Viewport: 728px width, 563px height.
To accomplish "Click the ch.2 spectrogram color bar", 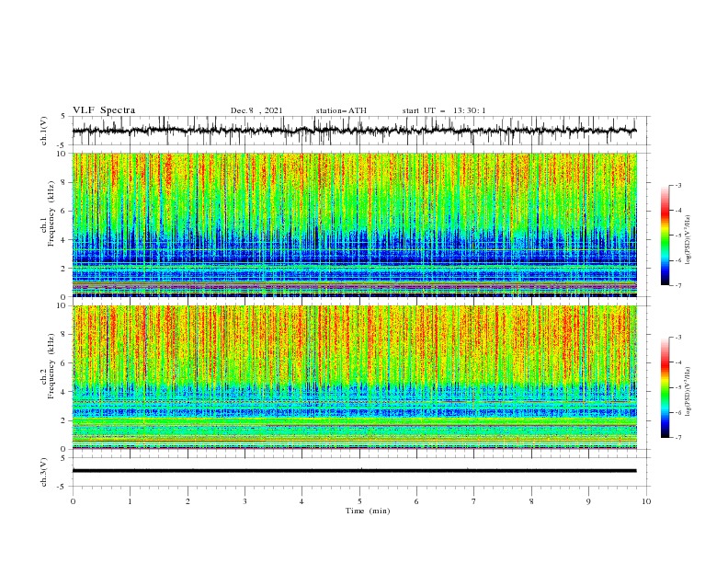I will click(665, 387).
